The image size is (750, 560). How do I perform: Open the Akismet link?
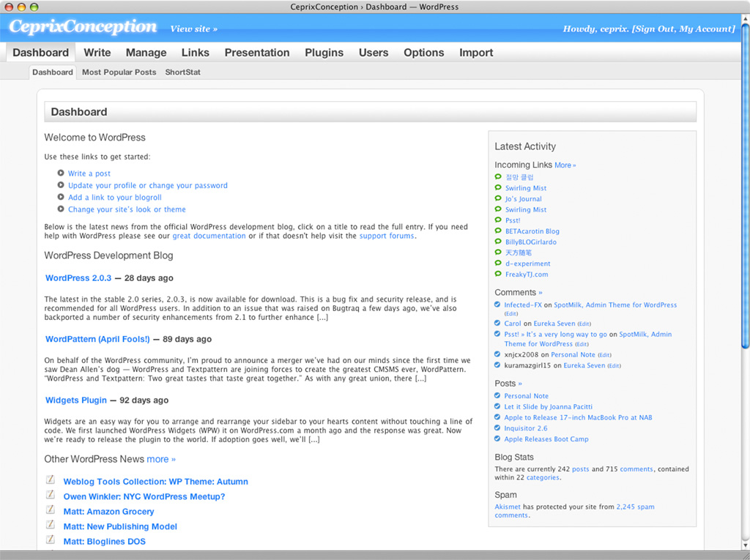click(508, 507)
